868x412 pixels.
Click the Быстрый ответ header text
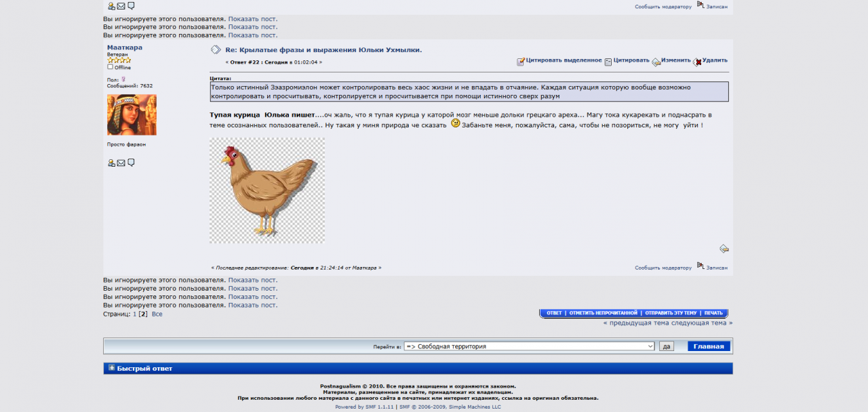coord(144,369)
